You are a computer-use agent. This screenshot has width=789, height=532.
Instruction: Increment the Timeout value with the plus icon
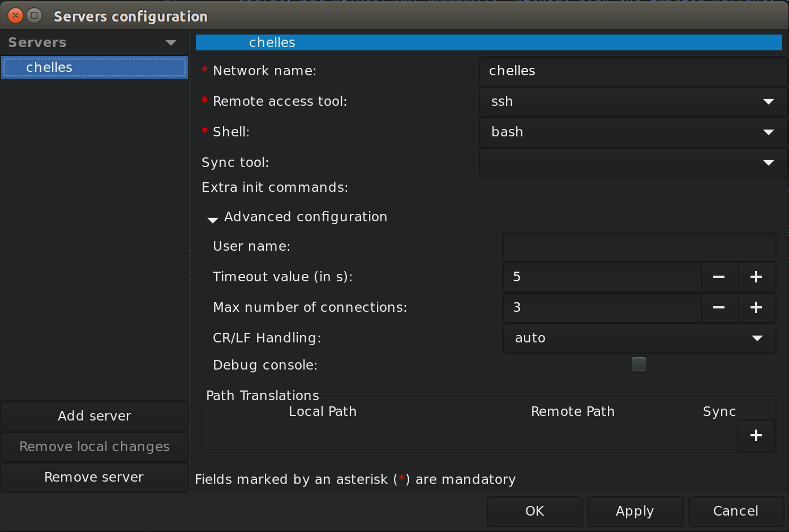pyautogui.click(x=757, y=277)
